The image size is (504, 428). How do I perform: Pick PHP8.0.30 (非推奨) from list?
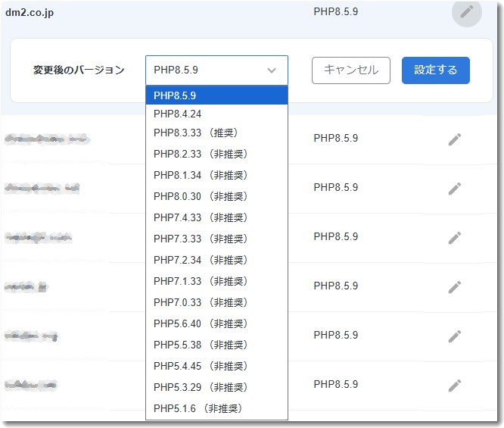point(216,196)
